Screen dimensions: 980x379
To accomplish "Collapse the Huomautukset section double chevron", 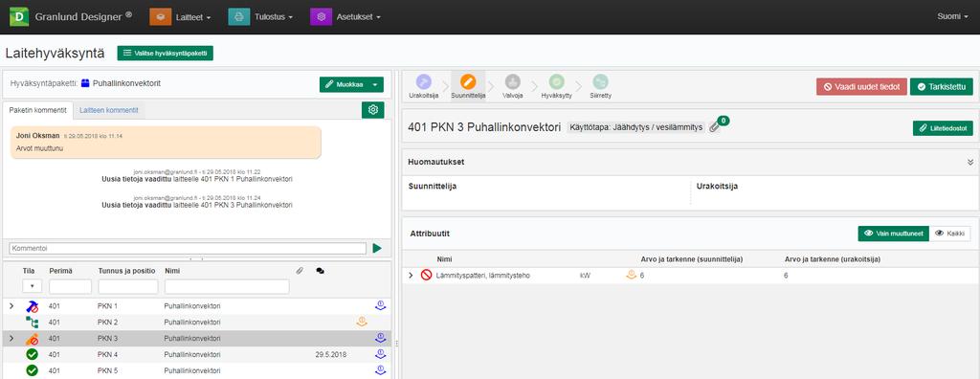I will (x=970, y=162).
